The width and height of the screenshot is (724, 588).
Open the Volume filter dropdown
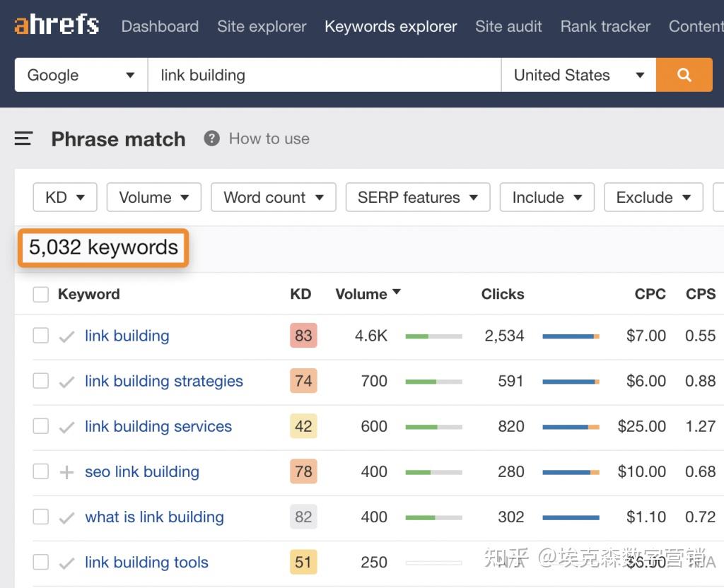(153, 197)
